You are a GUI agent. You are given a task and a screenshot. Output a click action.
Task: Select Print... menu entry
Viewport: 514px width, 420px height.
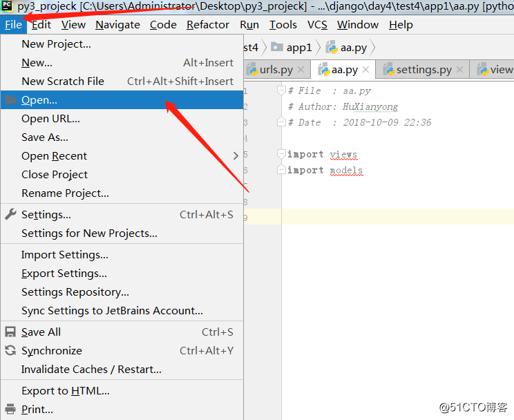pyautogui.click(x=122, y=410)
